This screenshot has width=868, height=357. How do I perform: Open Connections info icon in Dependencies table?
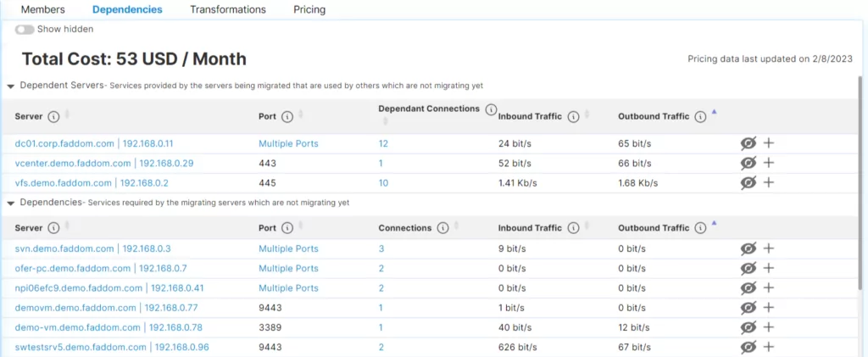tap(442, 228)
